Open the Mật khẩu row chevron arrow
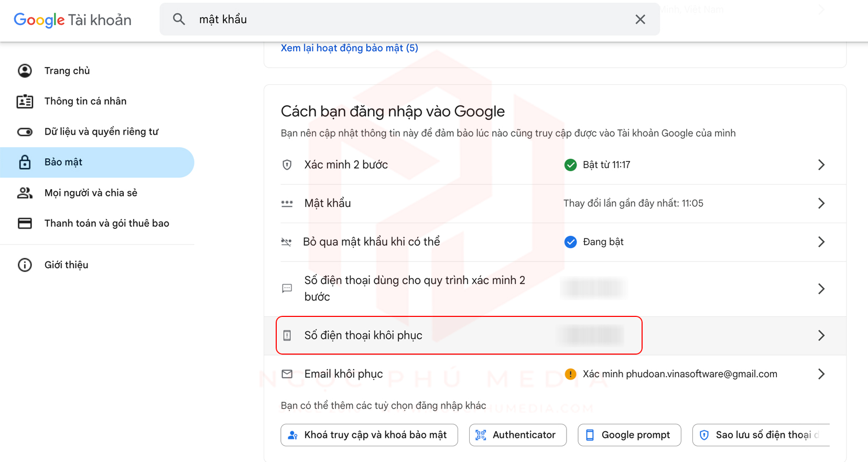This screenshot has width=868, height=462. point(821,203)
